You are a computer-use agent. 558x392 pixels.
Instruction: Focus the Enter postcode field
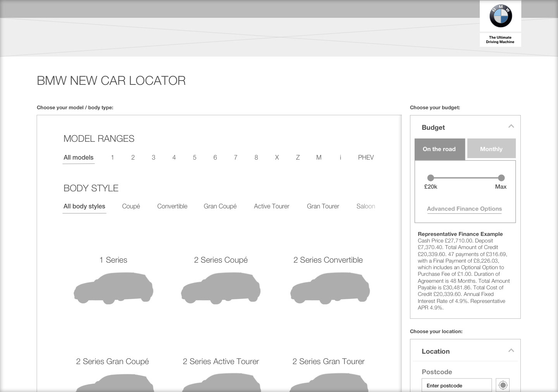(x=456, y=385)
